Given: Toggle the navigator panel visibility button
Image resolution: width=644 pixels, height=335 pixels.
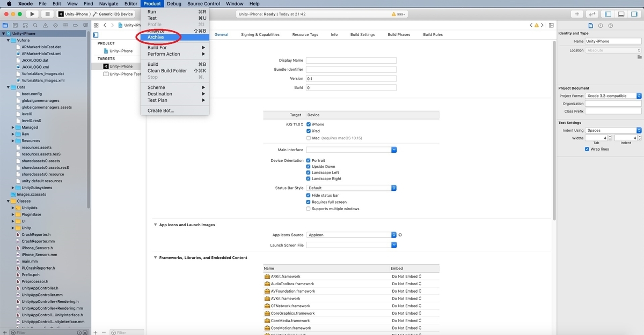Looking at the screenshot, I should point(608,14).
